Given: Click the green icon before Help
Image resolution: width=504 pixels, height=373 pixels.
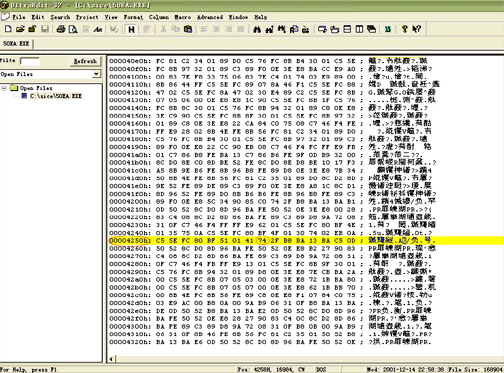Looking at the screenshot, I should tap(388, 29).
